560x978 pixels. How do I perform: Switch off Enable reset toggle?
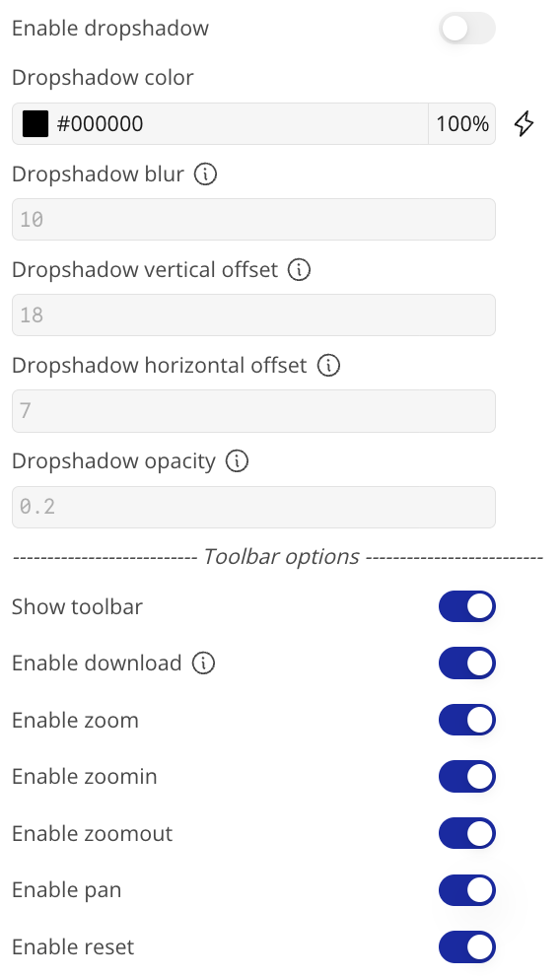[467, 947]
